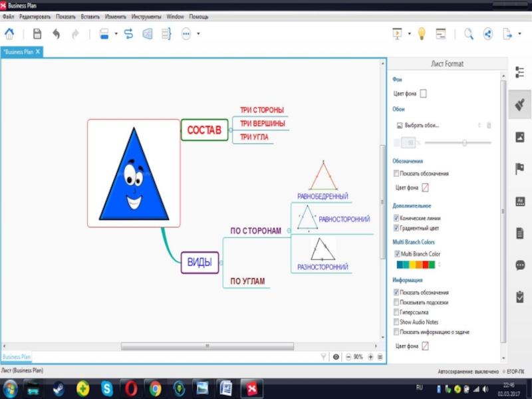
Task: Open the Outline panel in right sidebar
Action: pos(520,72)
